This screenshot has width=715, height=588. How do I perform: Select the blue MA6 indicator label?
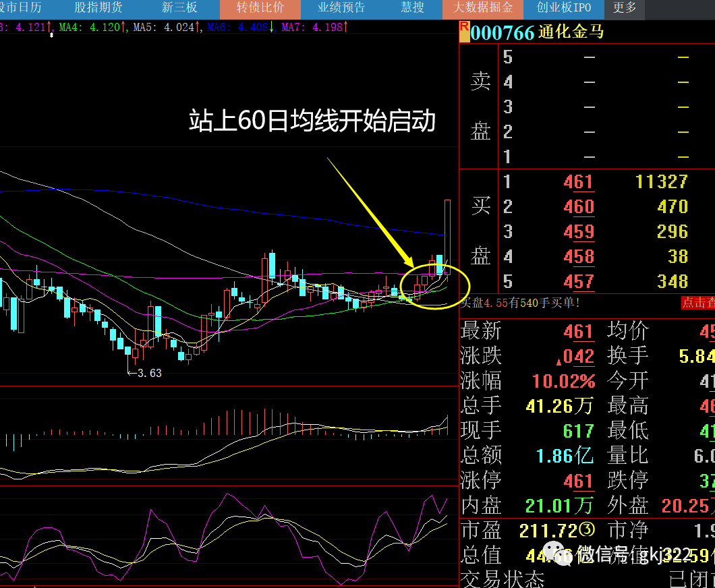[x=237, y=28]
